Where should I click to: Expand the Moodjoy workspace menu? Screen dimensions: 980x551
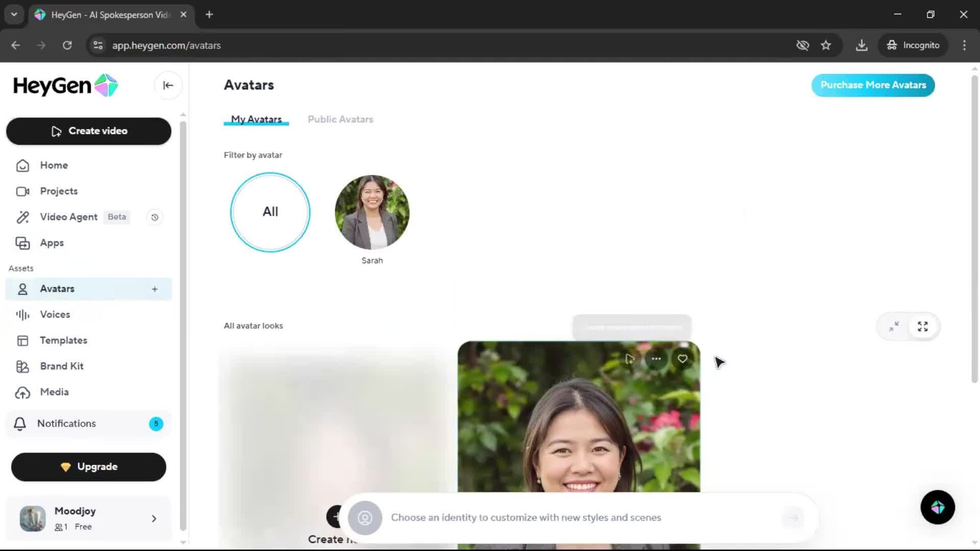pos(154,519)
